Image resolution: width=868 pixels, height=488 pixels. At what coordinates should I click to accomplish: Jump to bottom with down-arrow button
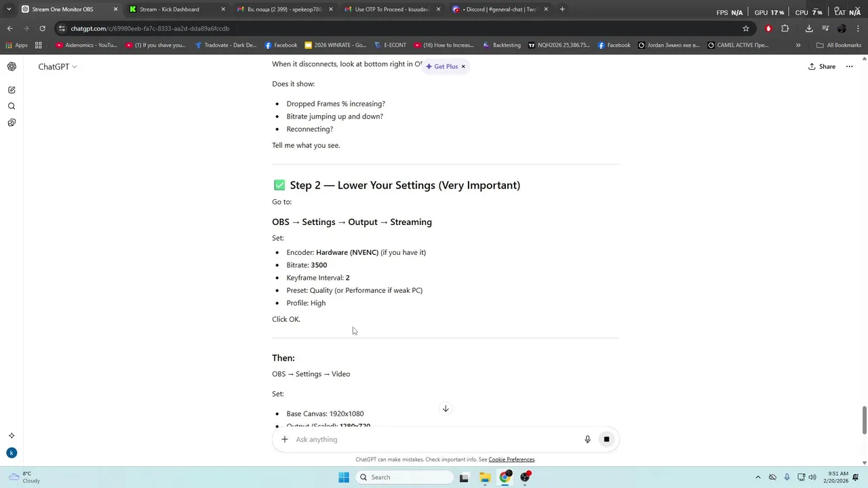446,409
